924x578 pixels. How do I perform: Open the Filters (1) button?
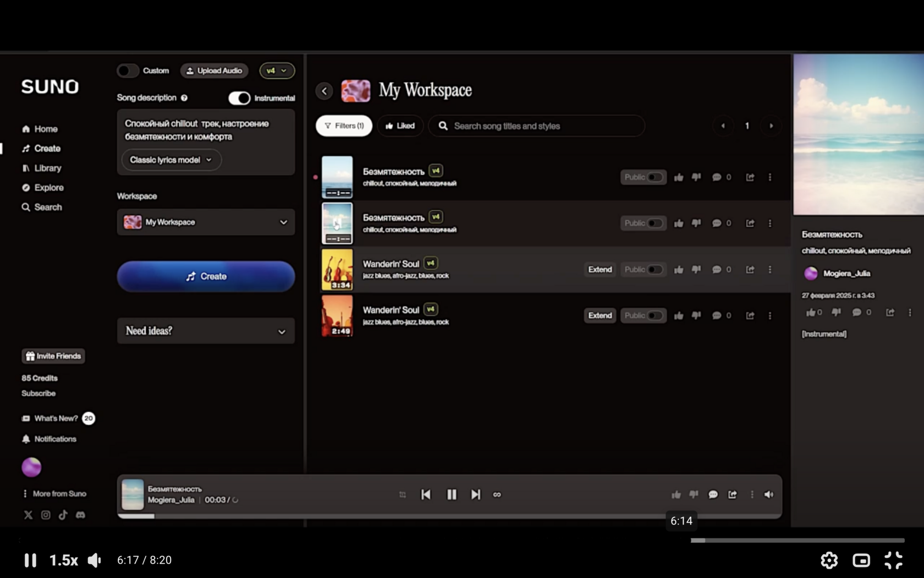click(344, 126)
